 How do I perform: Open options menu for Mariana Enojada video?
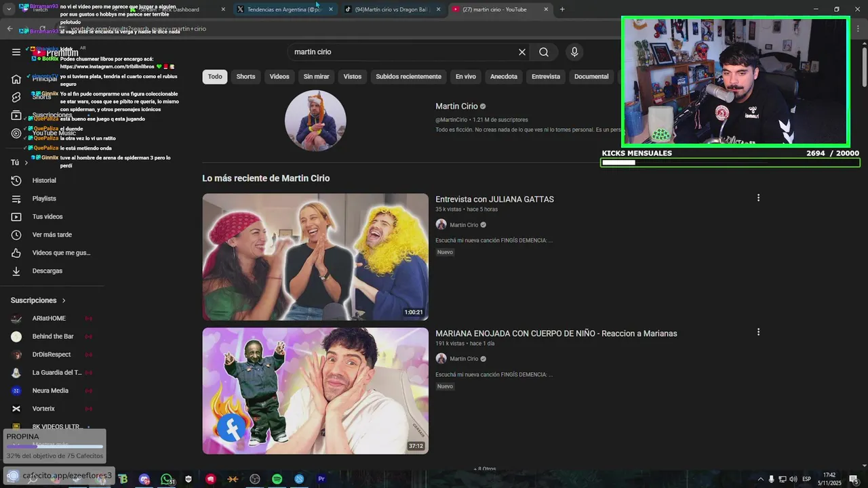(758, 332)
